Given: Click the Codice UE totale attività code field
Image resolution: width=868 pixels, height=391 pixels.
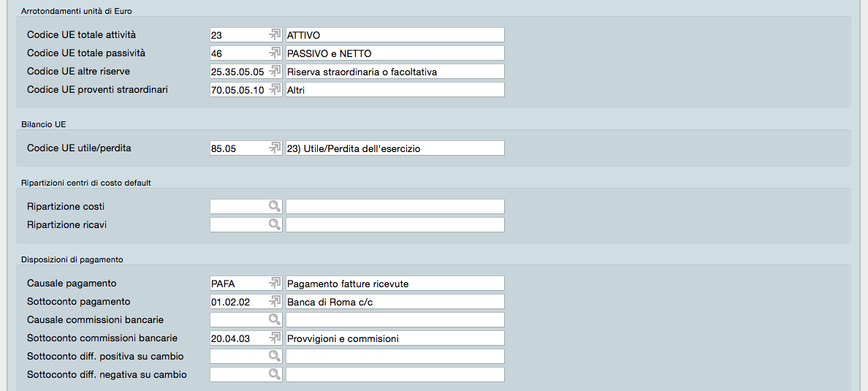Looking at the screenshot, I should point(237,35).
